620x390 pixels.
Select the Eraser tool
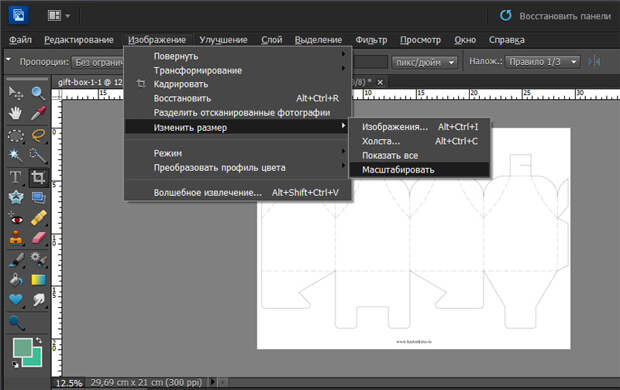[x=38, y=238]
